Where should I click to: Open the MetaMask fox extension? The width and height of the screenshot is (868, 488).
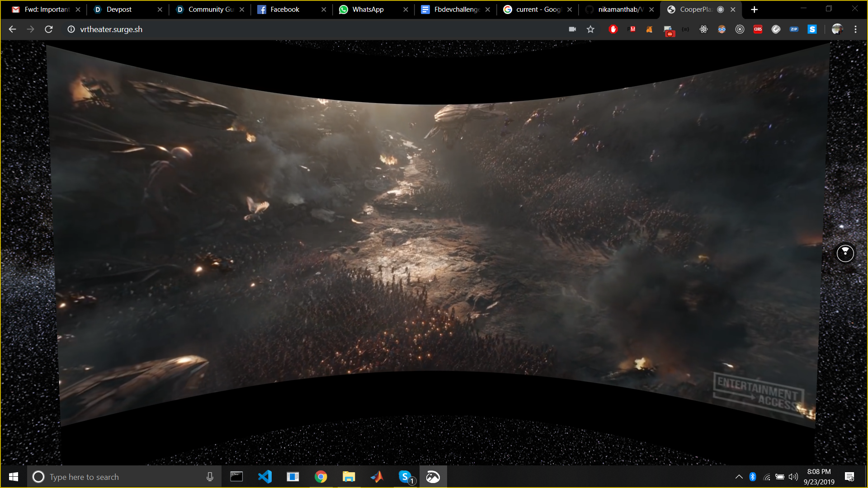[649, 29]
